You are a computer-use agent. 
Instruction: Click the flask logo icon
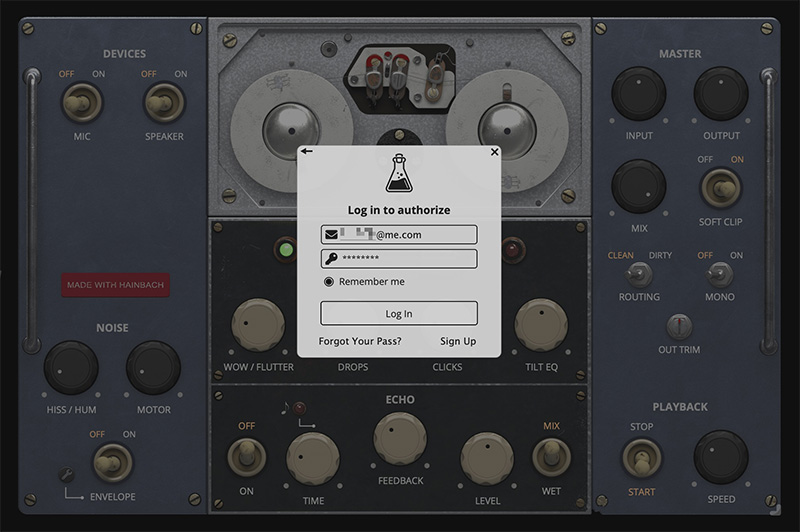[399, 173]
